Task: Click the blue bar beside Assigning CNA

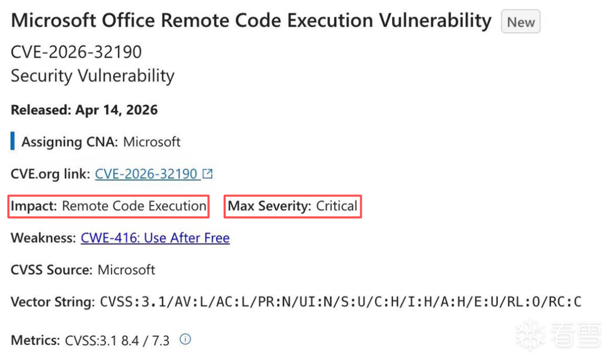Action: (x=13, y=142)
